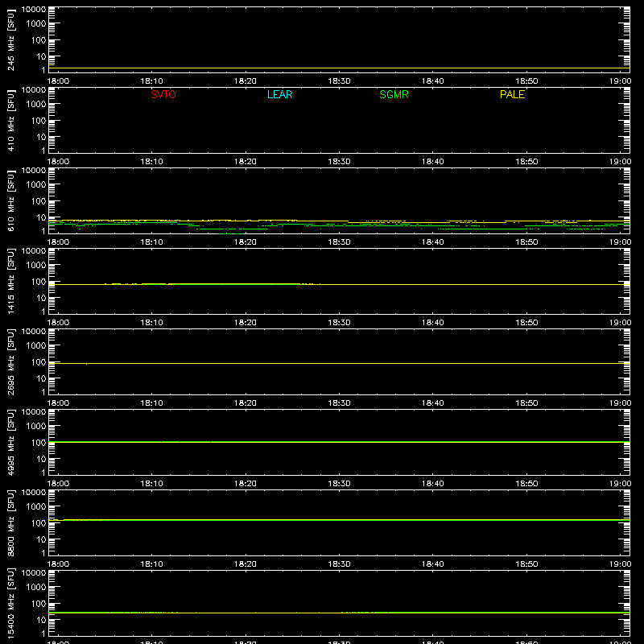Viewport: 644px width, 644px height.
Task: Click the green SGMR legend label
Action: [x=394, y=94]
